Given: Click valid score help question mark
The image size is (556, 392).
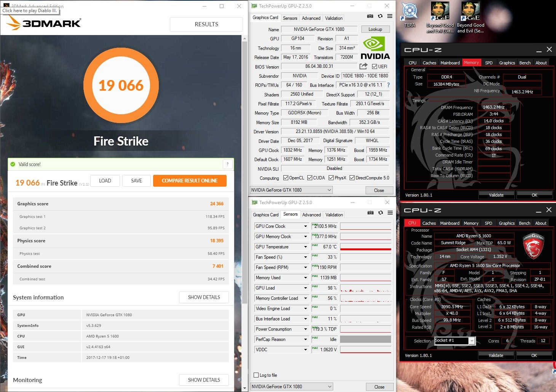Looking at the screenshot, I should pos(228,164).
